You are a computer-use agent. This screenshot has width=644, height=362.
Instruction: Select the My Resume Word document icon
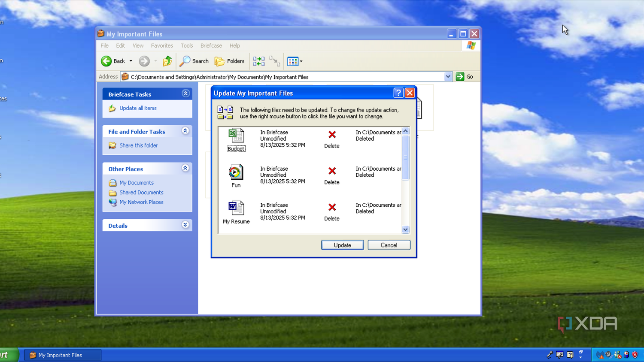coord(236,208)
